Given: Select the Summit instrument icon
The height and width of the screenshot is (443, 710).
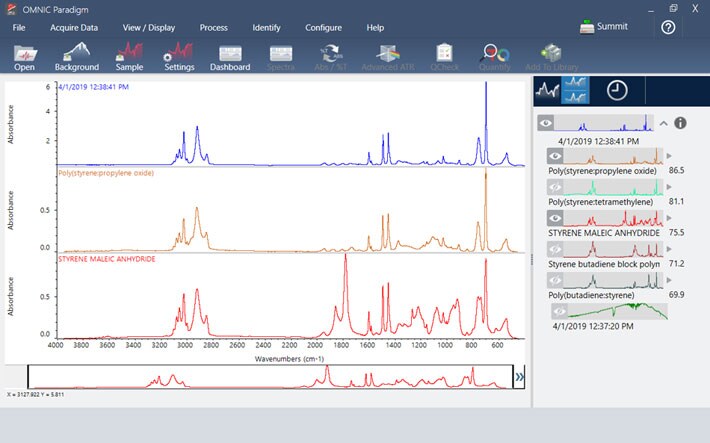Looking at the screenshot, I should coord(587,27).
